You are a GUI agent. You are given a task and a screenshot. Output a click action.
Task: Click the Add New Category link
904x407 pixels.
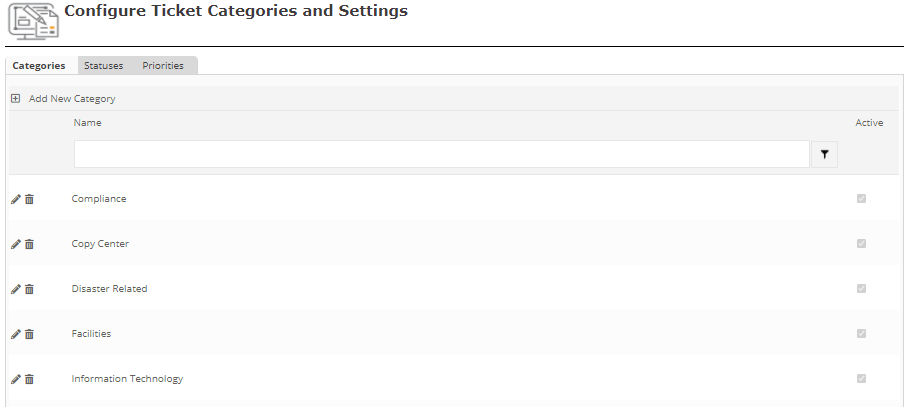pyautogui.click(x=72, y=99)
